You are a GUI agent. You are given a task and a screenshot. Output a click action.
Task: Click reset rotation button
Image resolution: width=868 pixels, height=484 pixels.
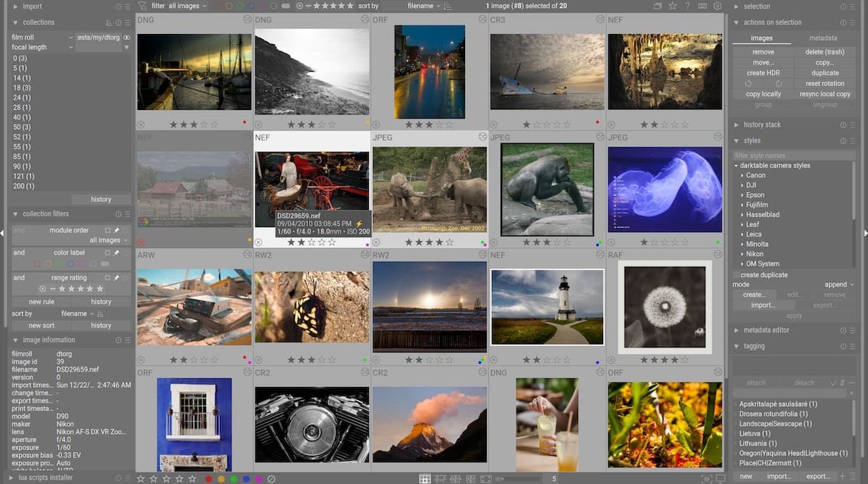point(825,84)
